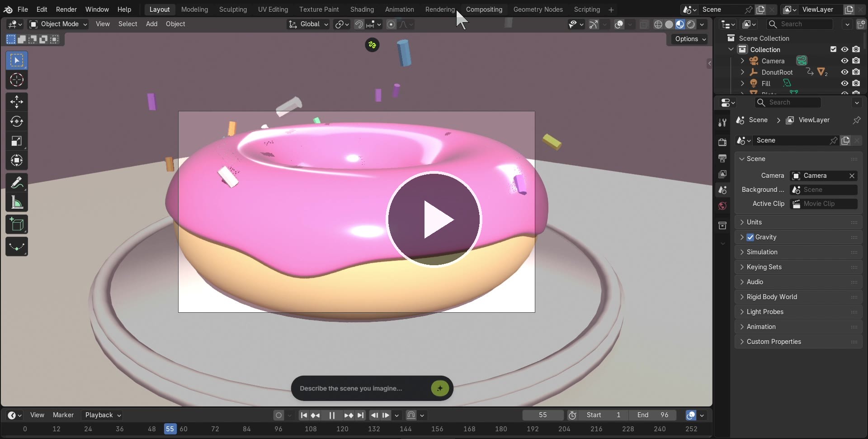Hide DonutRoot in viewport
This screenshot has height=439, width=868.
[844, 72]
